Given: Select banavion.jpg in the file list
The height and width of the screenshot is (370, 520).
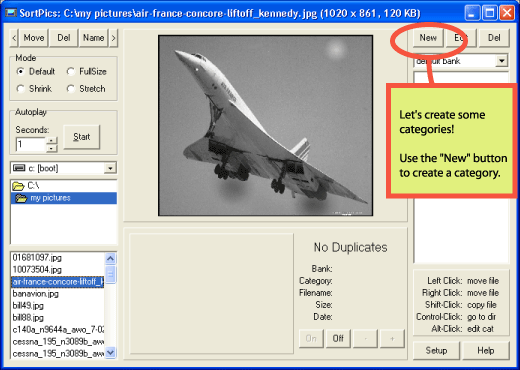Looking at the screenshot, I should pyautogui.click(x=36, y=294).
